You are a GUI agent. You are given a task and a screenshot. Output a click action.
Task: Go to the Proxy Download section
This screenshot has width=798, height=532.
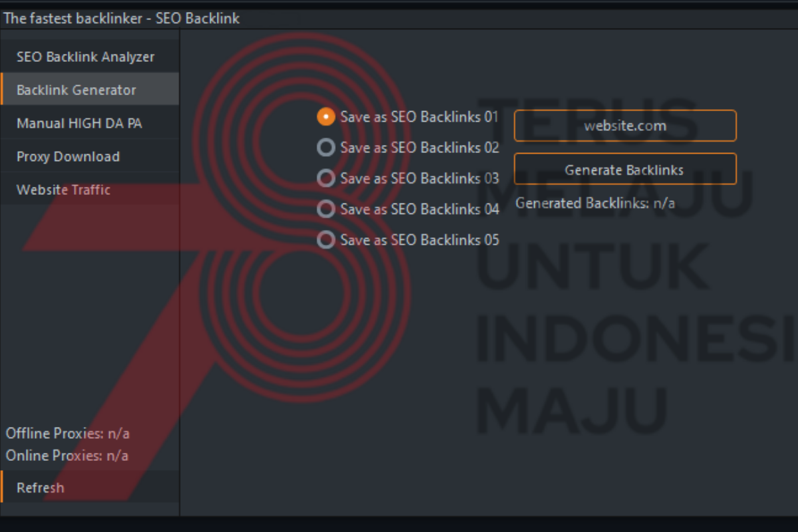(68, 157)
